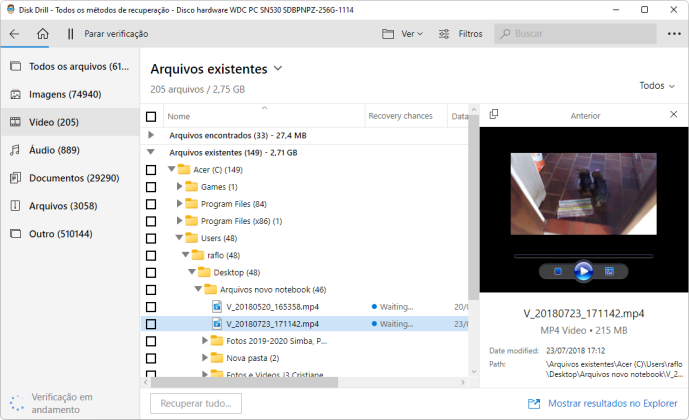Collapse the Acer (C:) tree node

coord(172,169)
